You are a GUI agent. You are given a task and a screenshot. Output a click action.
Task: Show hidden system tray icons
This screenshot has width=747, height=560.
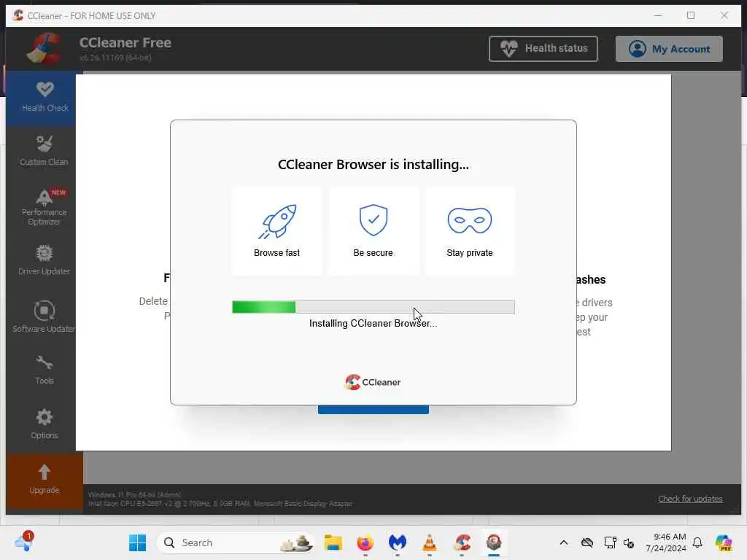point(564,542)
